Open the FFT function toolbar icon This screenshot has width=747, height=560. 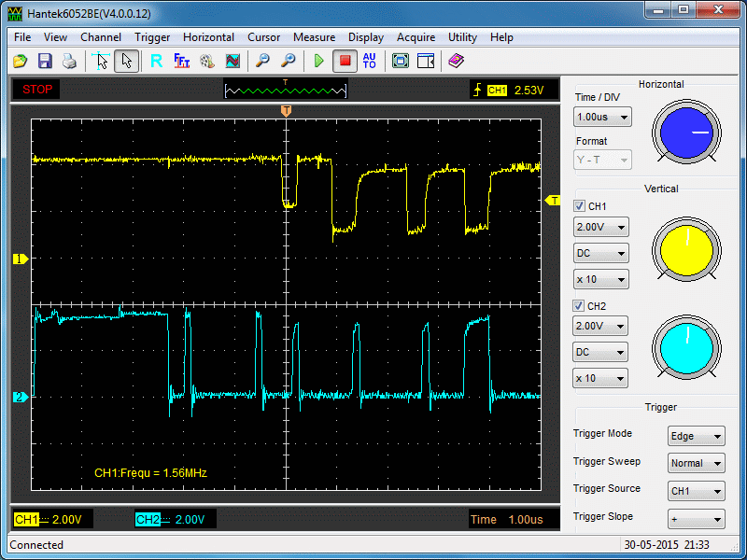(x=182, y=61)
